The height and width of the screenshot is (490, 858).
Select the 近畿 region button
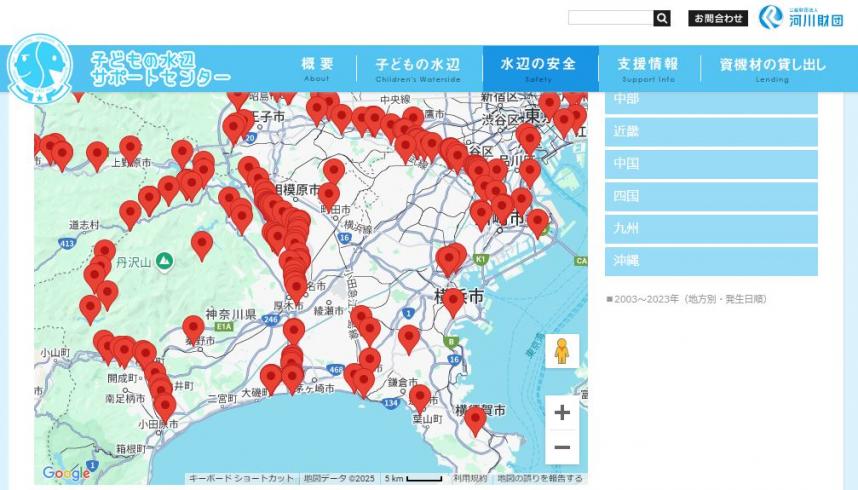pyautogui.click(x=711, y=132)
